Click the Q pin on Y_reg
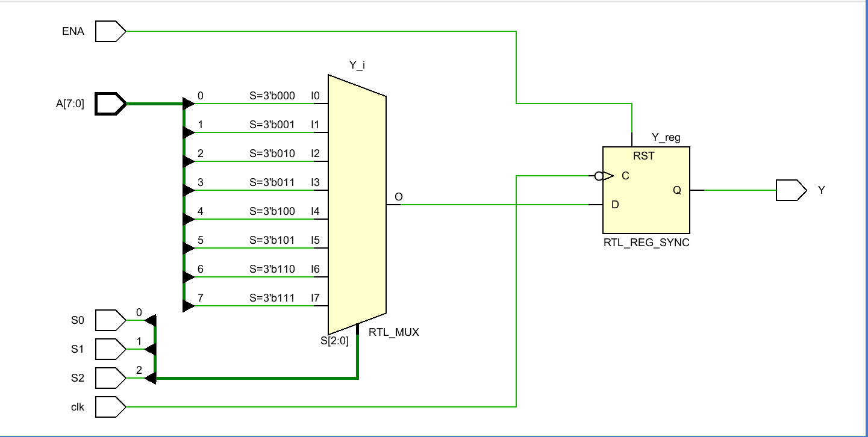 (x=677, y=190)
